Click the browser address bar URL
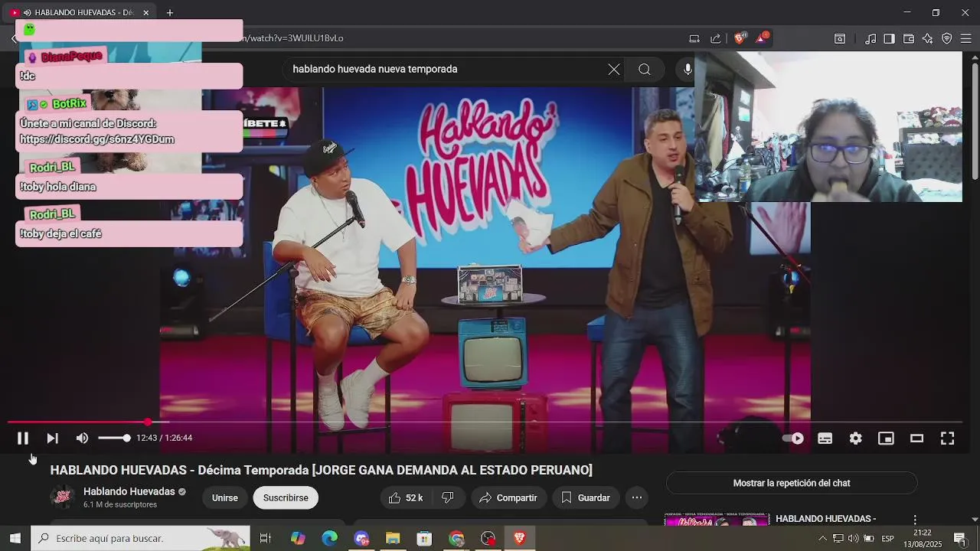The width and height of the screenshot is (980, 551). pos(293,38)
